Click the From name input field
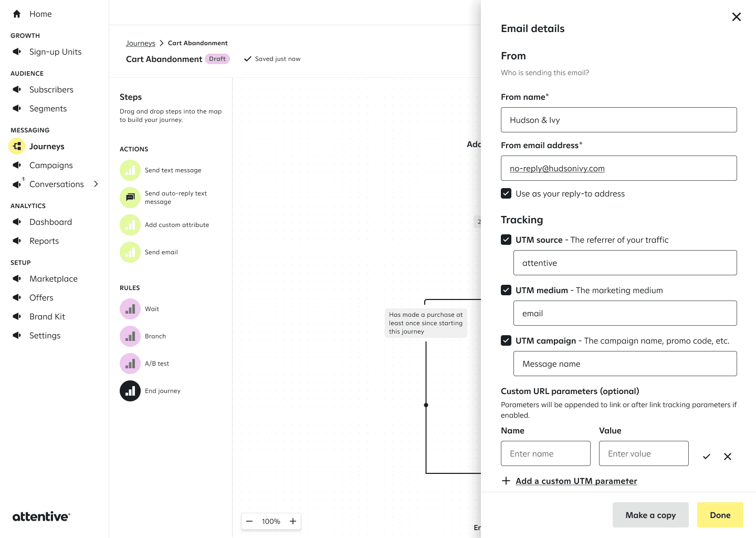This screenshot has width=756, height=538. [619, 120]
